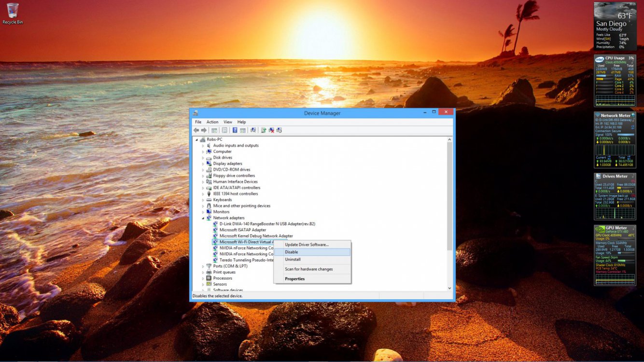Expand the Disk drives node
This screenshot has height=362, width=644.
[x=203, y=158]
